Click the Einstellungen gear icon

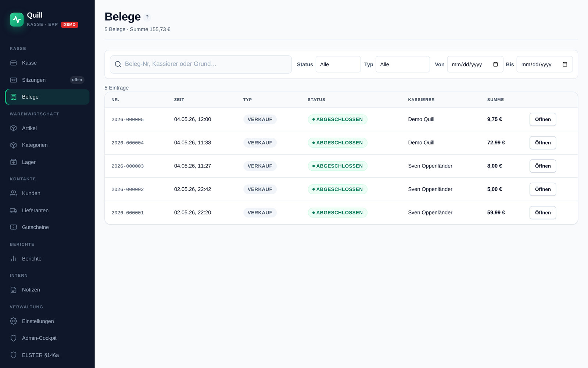tap(14, 321)
